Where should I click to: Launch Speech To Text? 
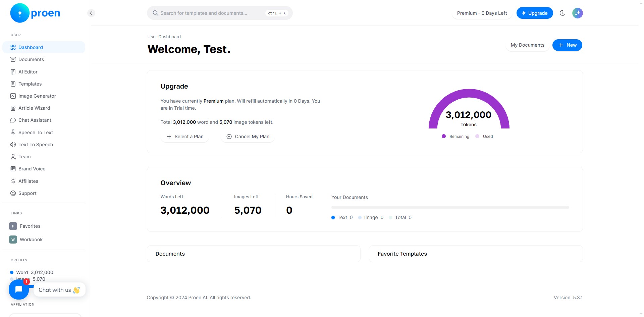pyautogui.click(x=36, y=133)
